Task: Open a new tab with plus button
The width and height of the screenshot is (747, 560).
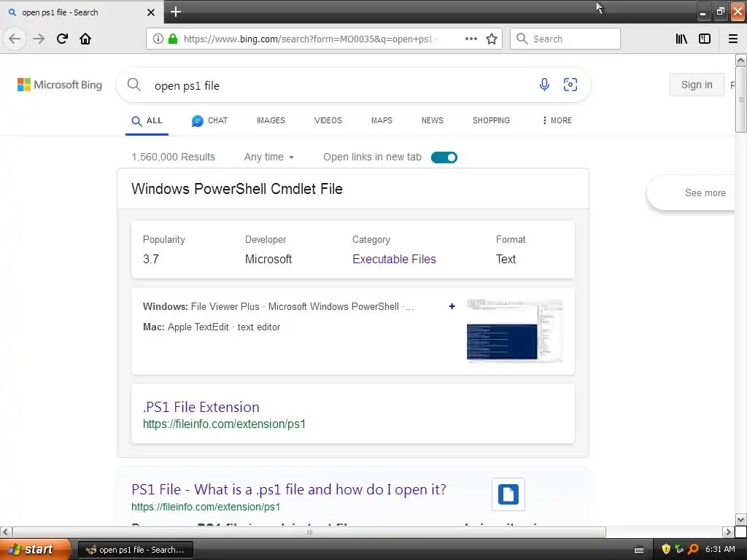Action: click(x=176, y=12)
